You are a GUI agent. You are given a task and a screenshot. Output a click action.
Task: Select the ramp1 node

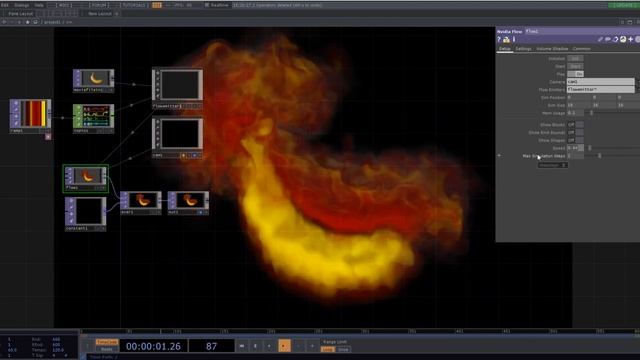(x=31, y=116)
